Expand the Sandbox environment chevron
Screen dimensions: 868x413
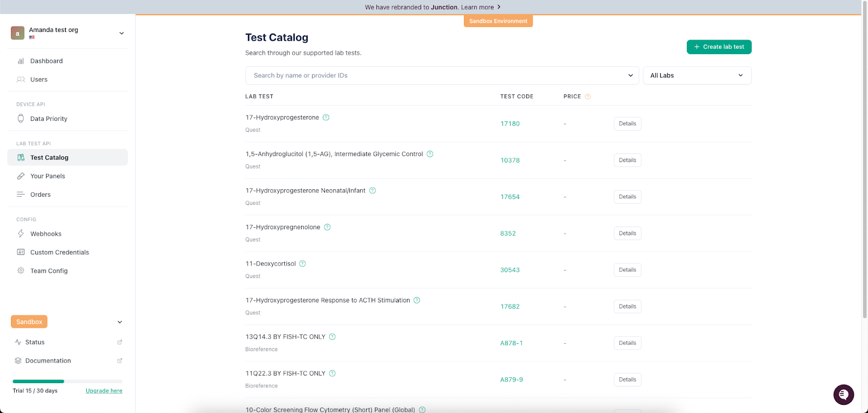(120, 322)
